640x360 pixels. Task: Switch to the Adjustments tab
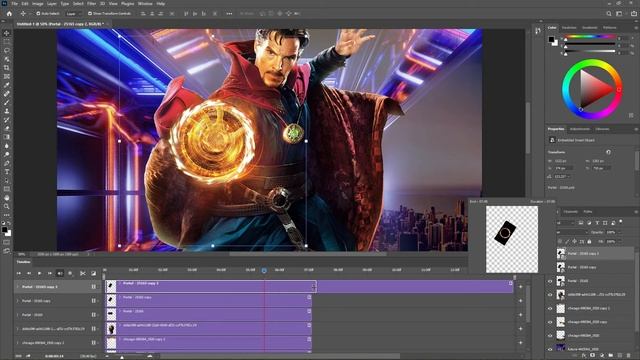point(580,129)
